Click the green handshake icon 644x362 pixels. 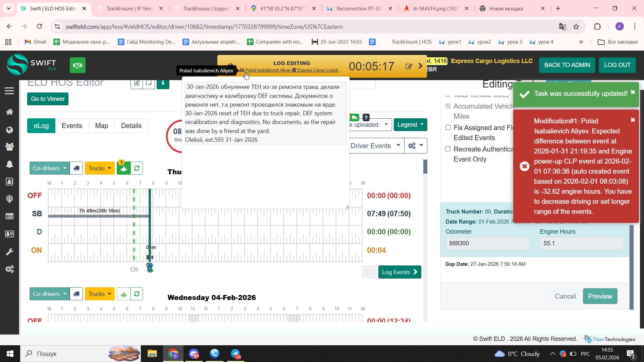(77, 65)
